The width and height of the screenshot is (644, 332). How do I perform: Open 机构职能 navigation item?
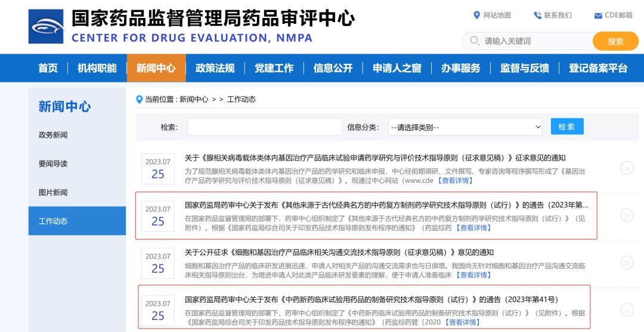click(97, 68)
